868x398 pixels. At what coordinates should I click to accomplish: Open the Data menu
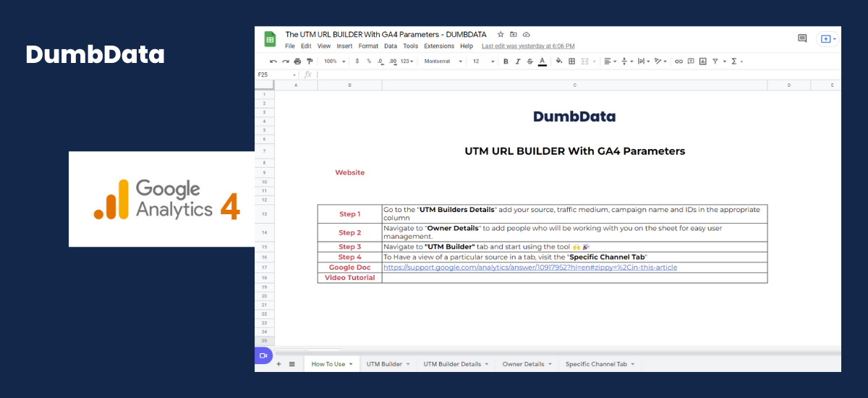391,46
